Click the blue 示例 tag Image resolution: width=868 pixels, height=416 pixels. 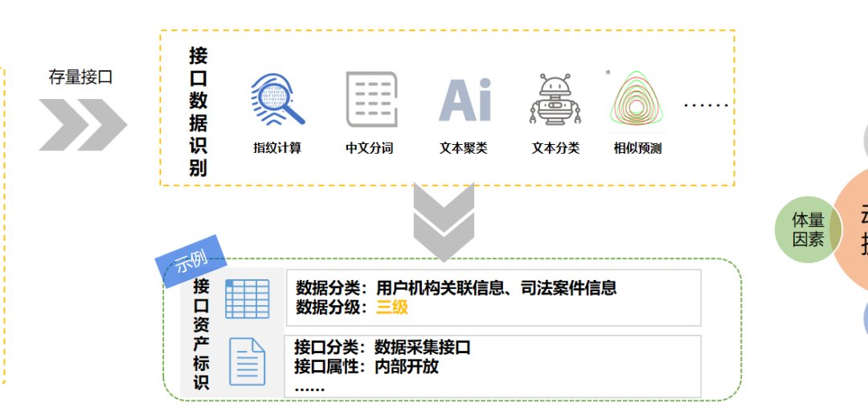point(191,262)
